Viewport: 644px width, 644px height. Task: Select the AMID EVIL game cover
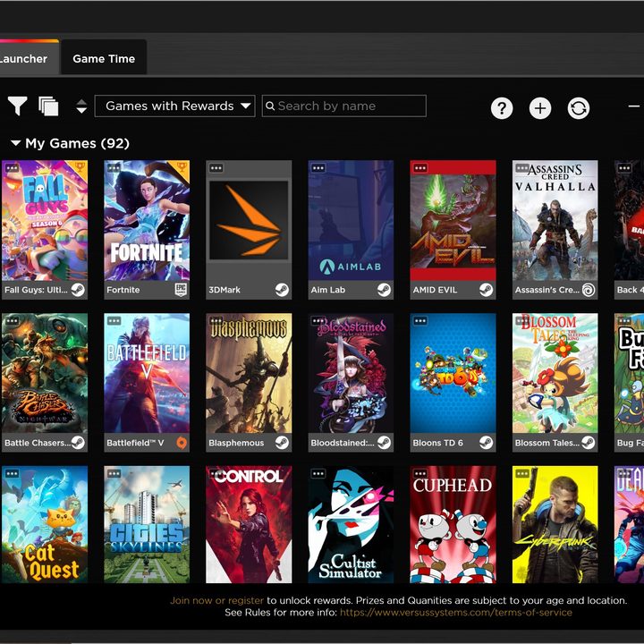pos(453,221)
